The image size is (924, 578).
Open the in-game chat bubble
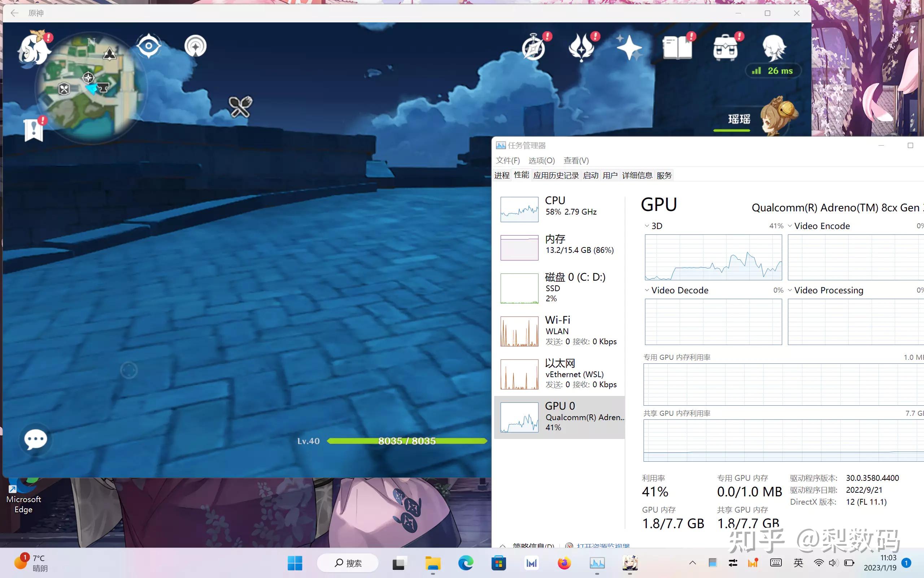tap(35, 439)
